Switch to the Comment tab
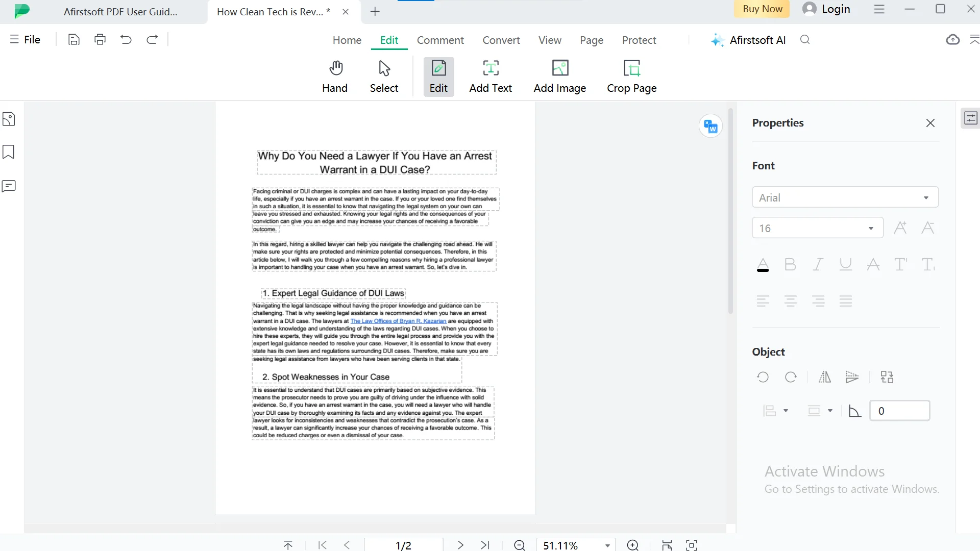 [x=440, y=40]
